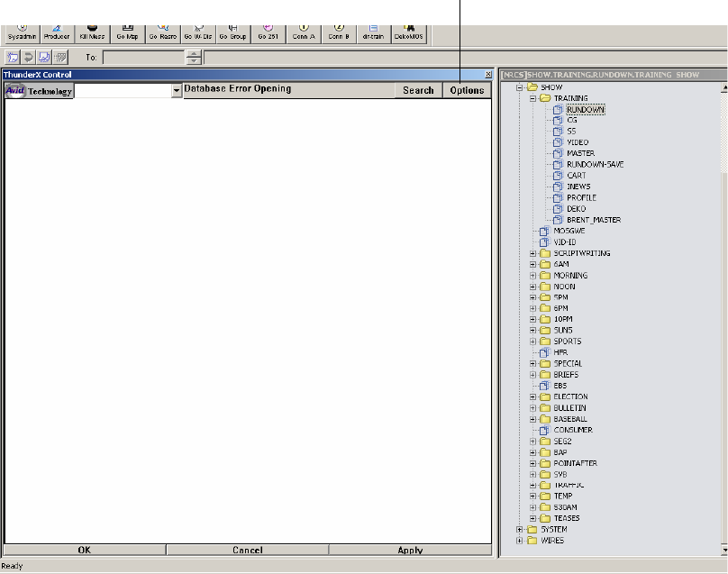Select the VID-ID queue icon
This screenshot has width=728, height=574.
(x=544, y=242)
